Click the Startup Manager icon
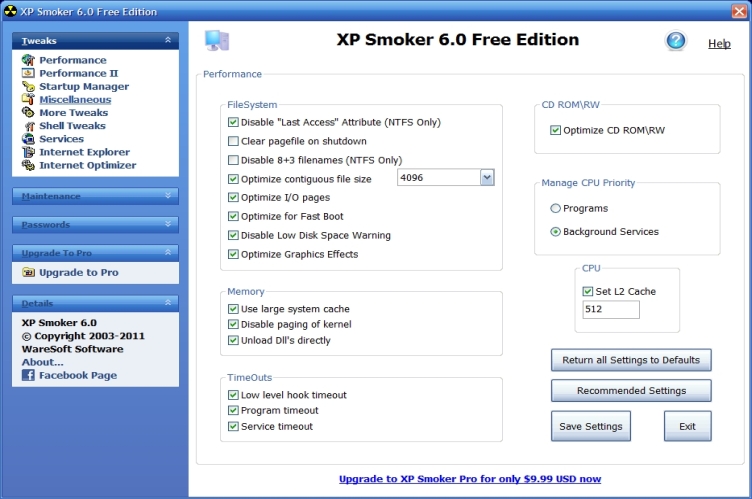Image resolution: width=752 pixels, height=499 pixels. [28, 86]
